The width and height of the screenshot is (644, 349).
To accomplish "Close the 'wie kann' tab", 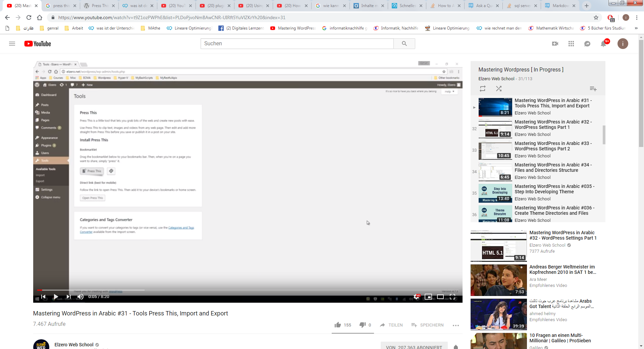I will coord(344,6).
